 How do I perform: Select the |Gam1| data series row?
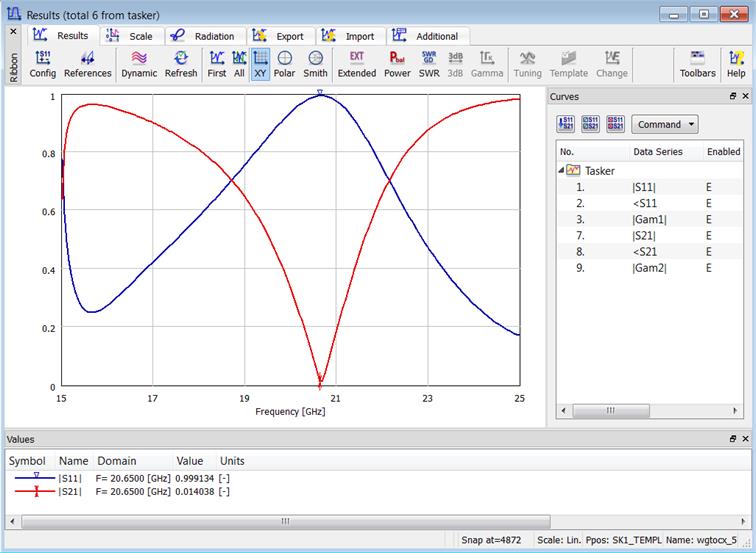coord(649,219)
